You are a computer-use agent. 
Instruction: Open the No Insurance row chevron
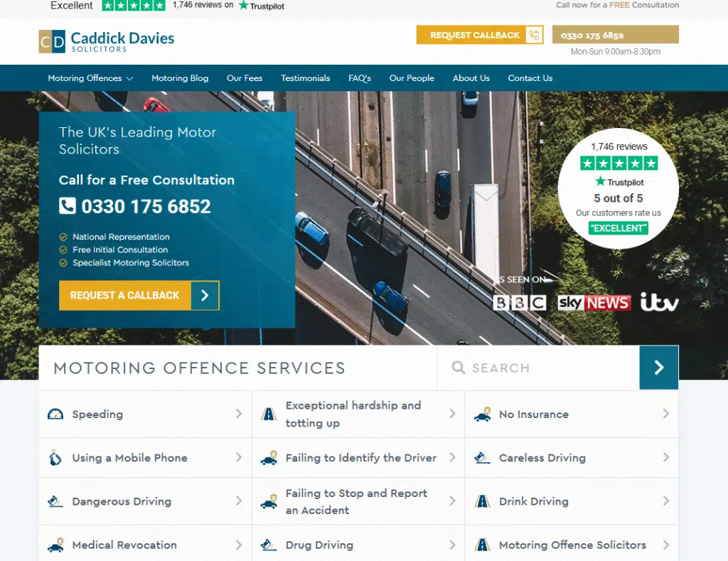[665, 414]
